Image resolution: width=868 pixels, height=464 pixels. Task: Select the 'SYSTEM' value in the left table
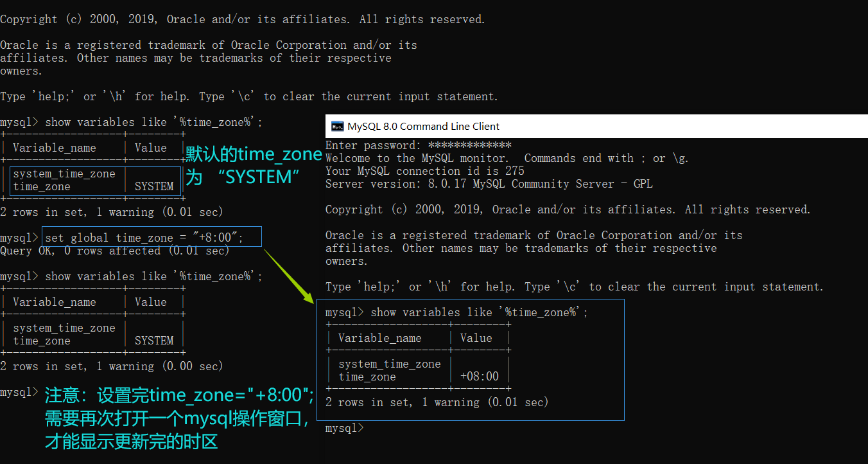(153, 187)
